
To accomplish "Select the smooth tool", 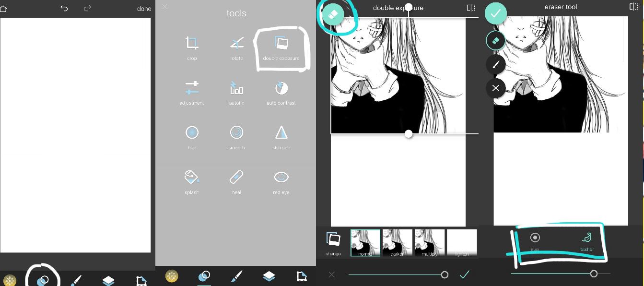I will (236, 137).
